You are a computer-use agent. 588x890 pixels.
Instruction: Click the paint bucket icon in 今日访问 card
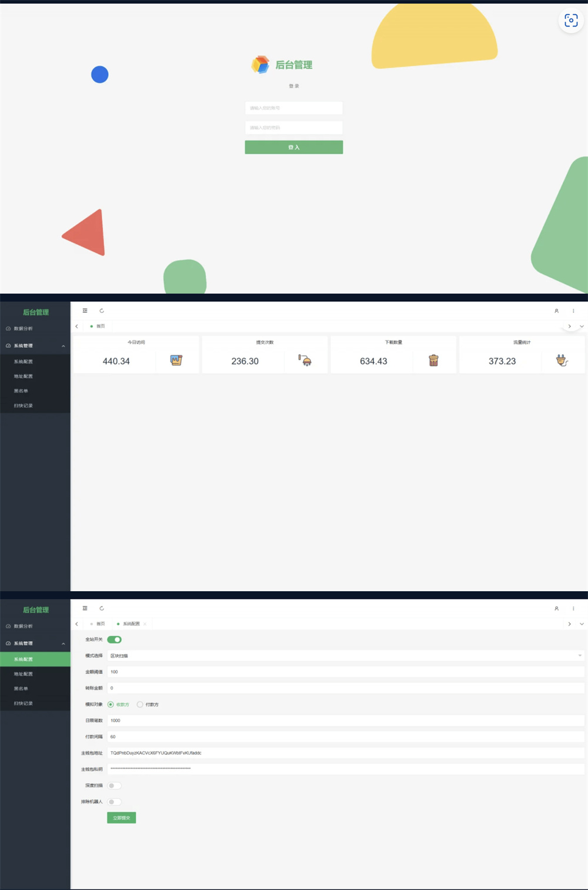(x=176, y=361)
